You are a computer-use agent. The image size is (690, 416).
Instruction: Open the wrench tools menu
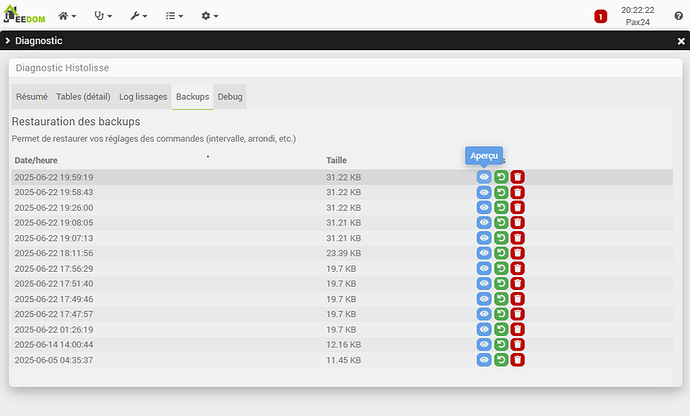tap(139, 16)
